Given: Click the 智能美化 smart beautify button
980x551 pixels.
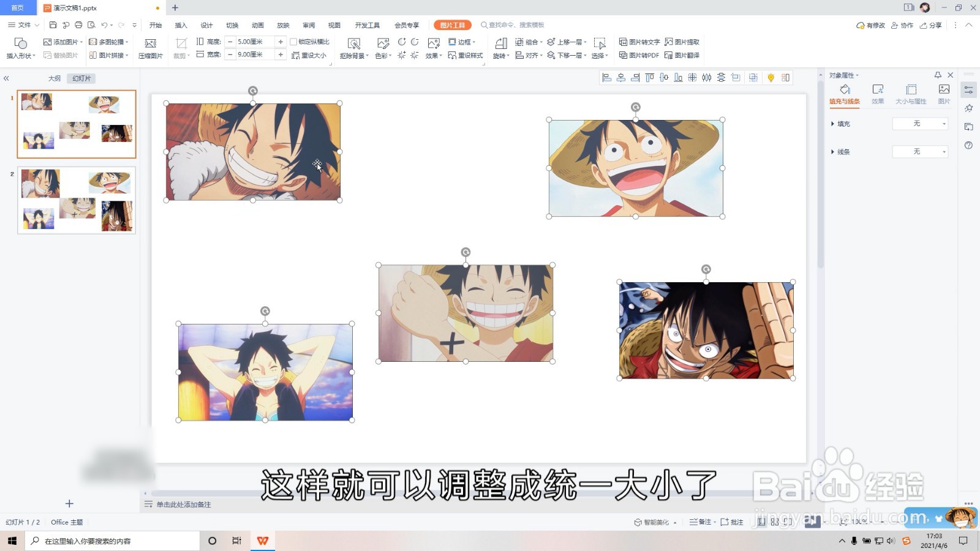Looking at the screenshot, I should pos(655,522).
